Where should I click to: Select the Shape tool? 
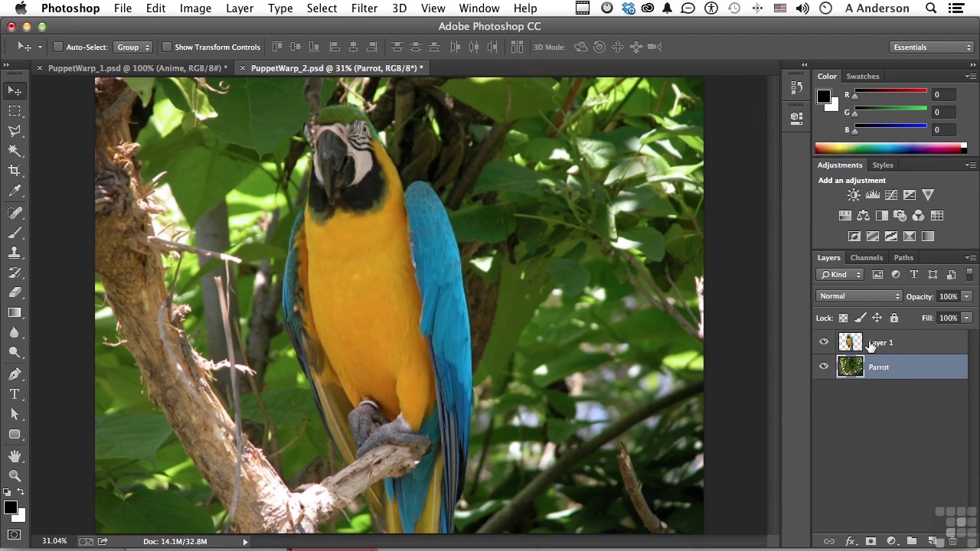coord(15,434)
